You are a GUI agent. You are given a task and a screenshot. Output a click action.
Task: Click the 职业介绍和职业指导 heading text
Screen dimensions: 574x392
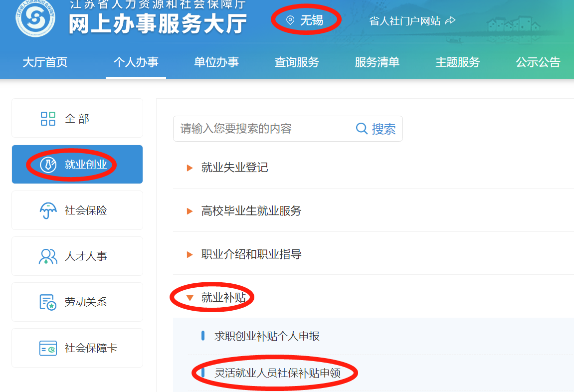(251, 254)
